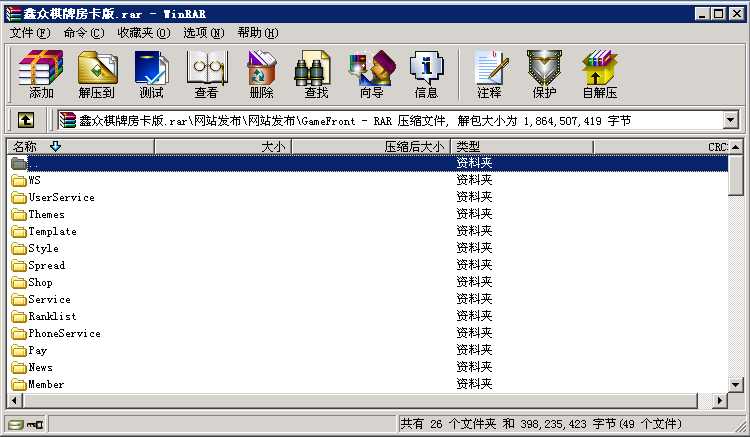
Task: Select the Style folder icon
Action: coord(19,249)
